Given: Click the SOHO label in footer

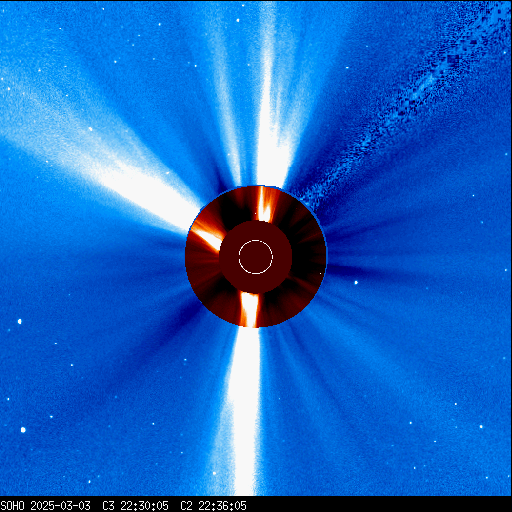Looking at the screenshot, I should [x=13, y=505].
